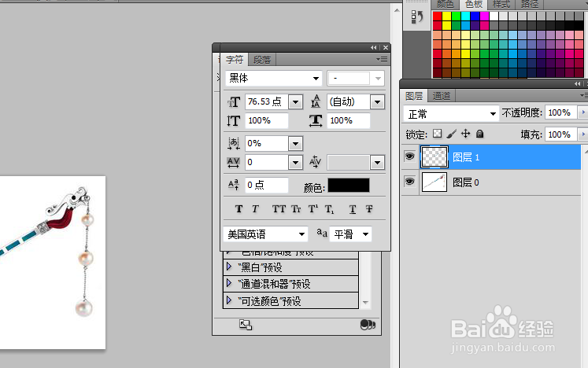Click the font size 76.53 点 field

(266, 102)
